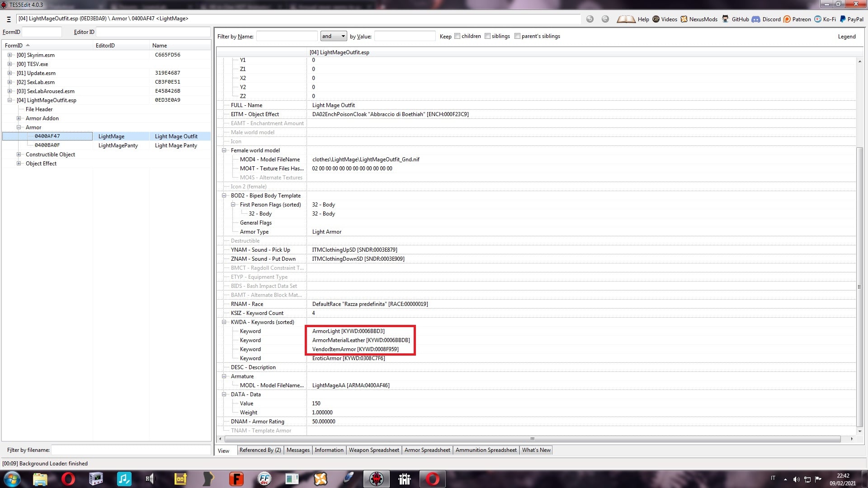
Task: Open the Armor Spreadsheet tab
Action: (427, 450)
